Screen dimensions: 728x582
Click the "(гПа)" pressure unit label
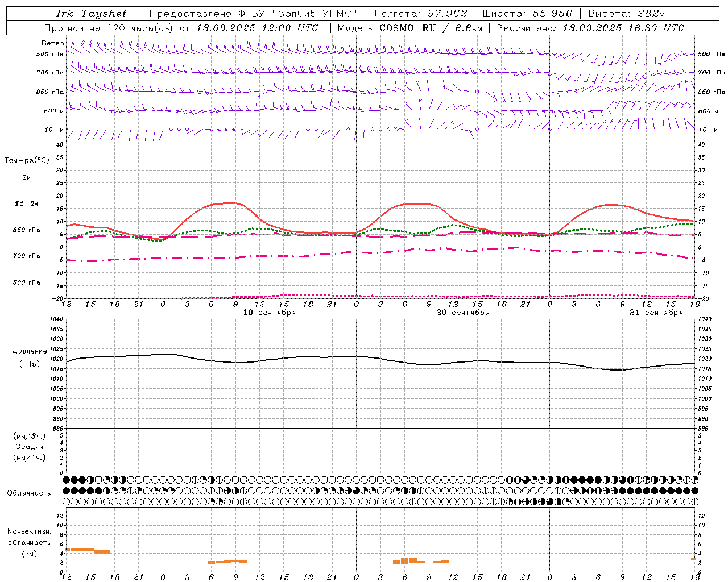coord(30,364)
